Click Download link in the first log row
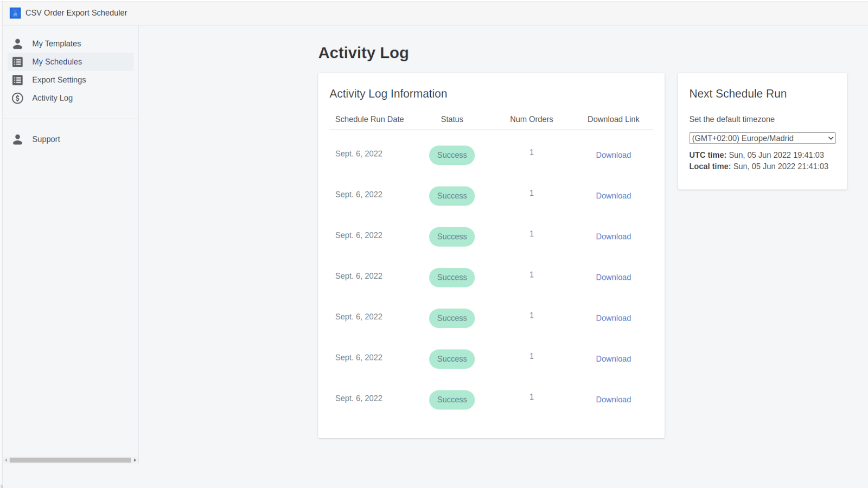 [x=613, y=155]
